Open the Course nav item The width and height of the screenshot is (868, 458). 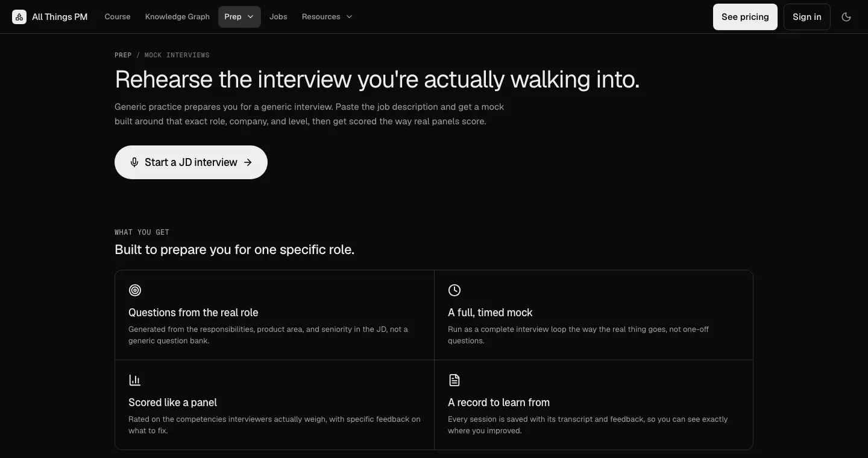pos(118,17)
